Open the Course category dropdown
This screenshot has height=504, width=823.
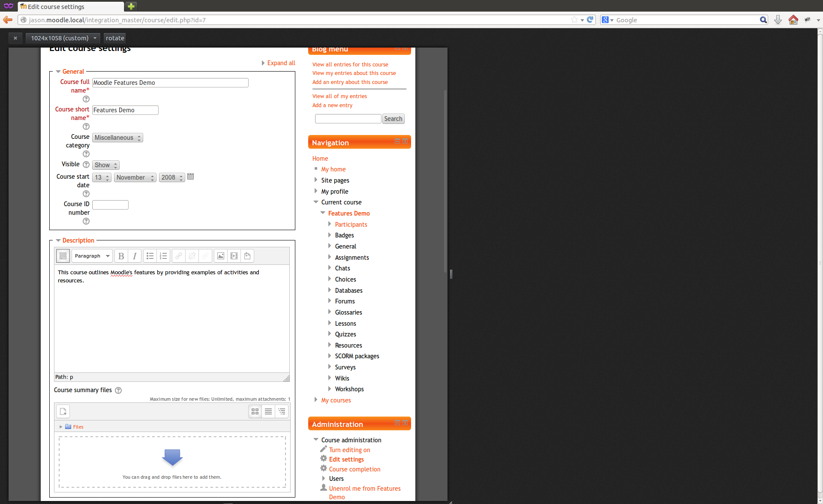coord(117,138)
